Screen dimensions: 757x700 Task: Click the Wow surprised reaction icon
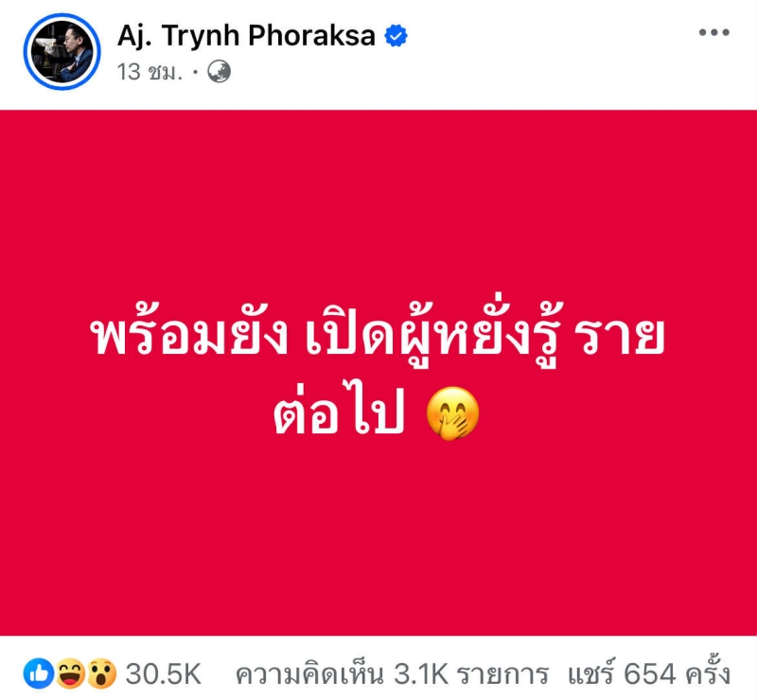coord(102,673)
